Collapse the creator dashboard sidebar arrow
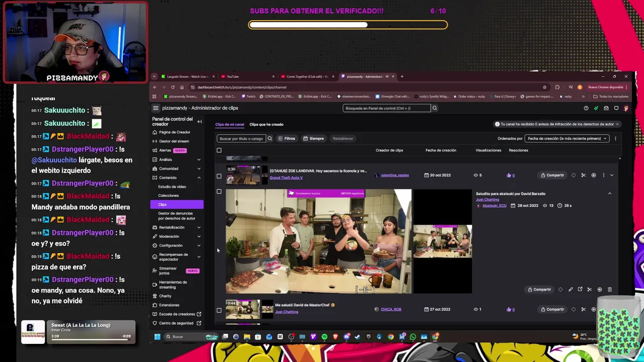The height and width of the screenshot is (362, 644). [x=199, y=122]
